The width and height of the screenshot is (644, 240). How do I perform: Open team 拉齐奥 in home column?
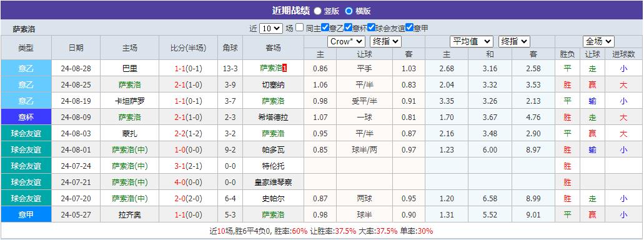[129, 214]
